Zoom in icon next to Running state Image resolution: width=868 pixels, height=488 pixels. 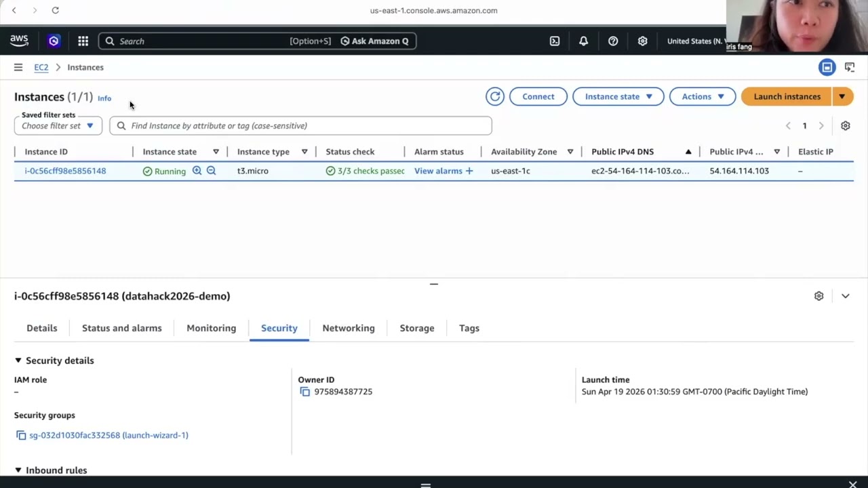point(197,171)
